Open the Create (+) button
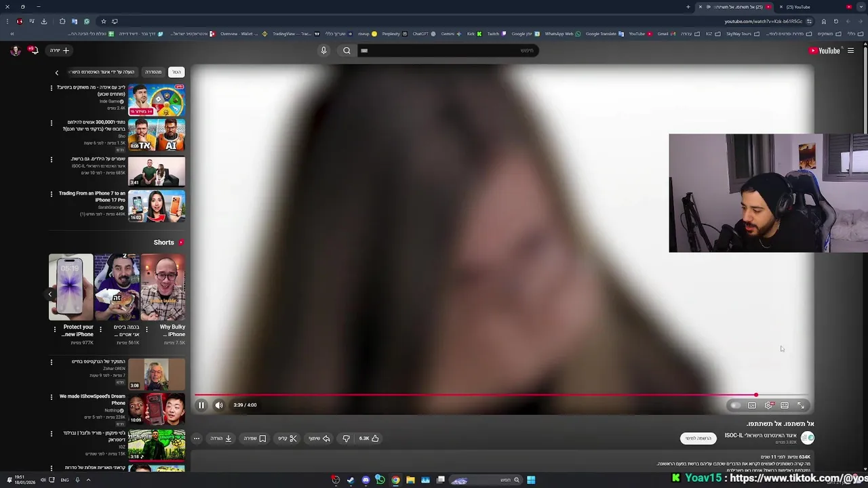868x488 pixels. [59, 51]
